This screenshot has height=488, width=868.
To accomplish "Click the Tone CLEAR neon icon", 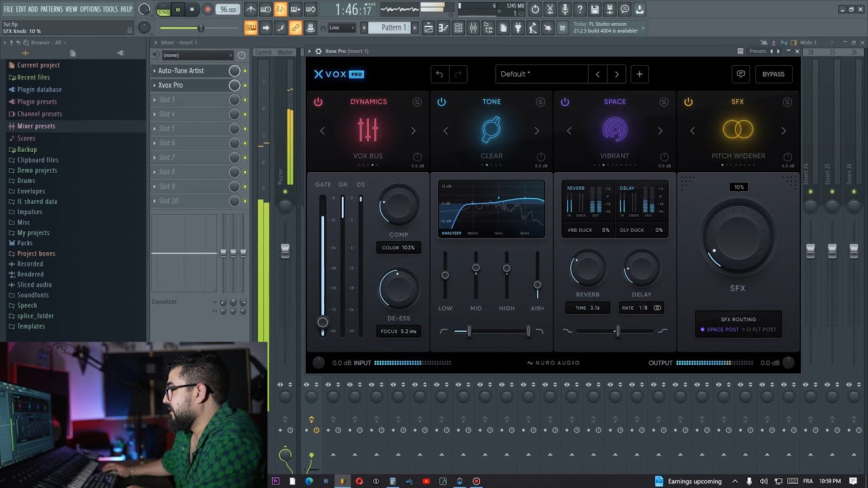I will pyautogui.click(x=491, y=130).
